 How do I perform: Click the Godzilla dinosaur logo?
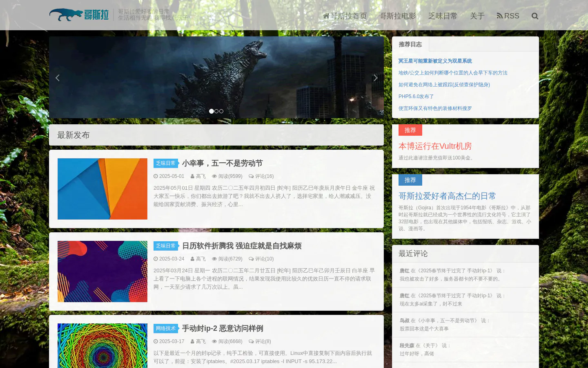pyautogui.click(x=79, y=15)
